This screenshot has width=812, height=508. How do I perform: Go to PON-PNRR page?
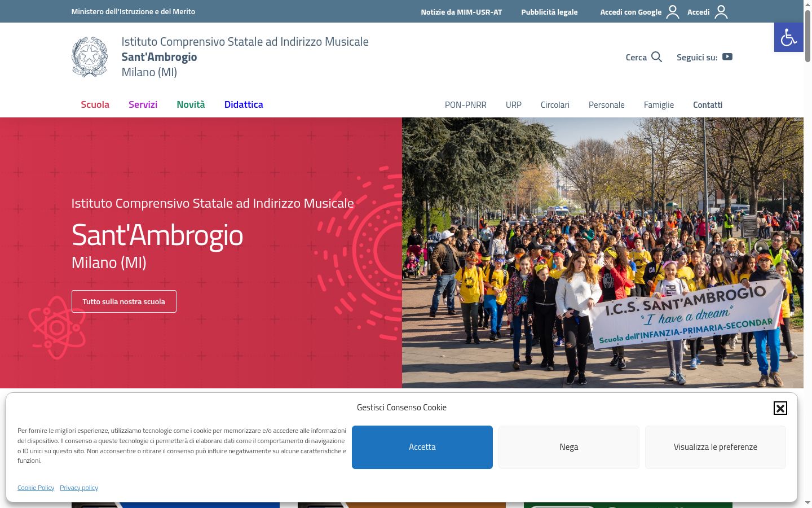(465, 105)
